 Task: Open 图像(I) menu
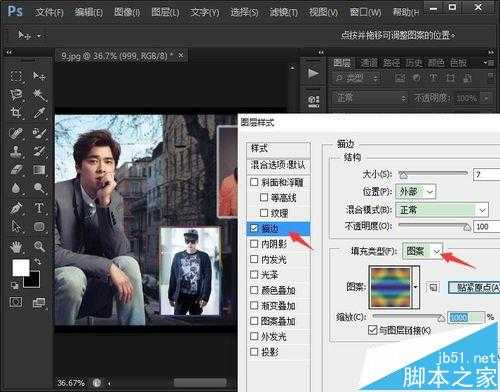(127, 12)
